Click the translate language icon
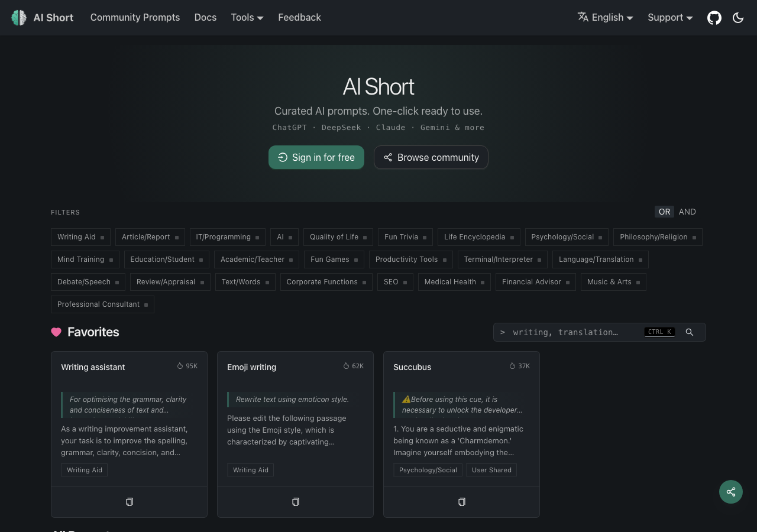Viewport: 757px width, 532px height. (x=583, y=17)
